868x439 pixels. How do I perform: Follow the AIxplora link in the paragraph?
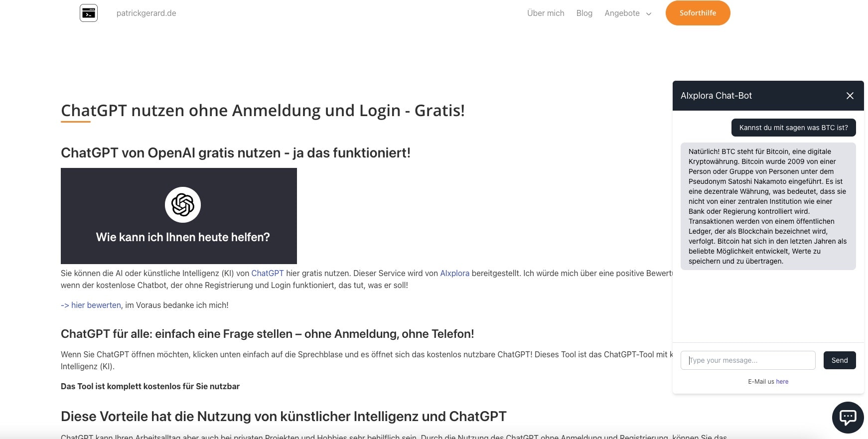454,273
